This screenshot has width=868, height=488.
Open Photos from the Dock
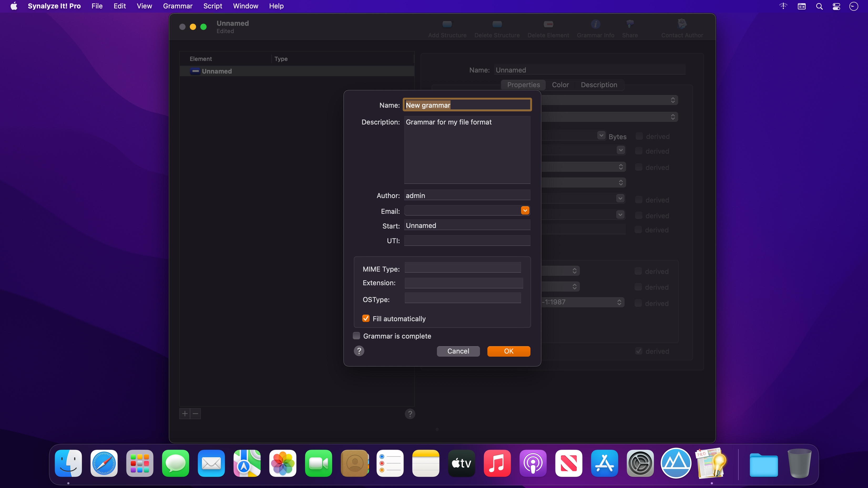[283, 463]
